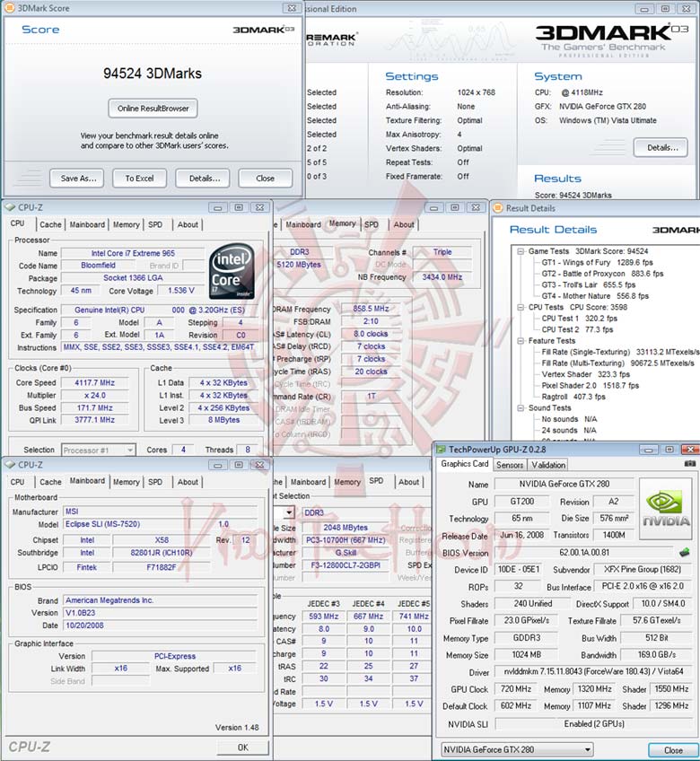Collapse the CPU Tests tree node

[x=521, y=307]
